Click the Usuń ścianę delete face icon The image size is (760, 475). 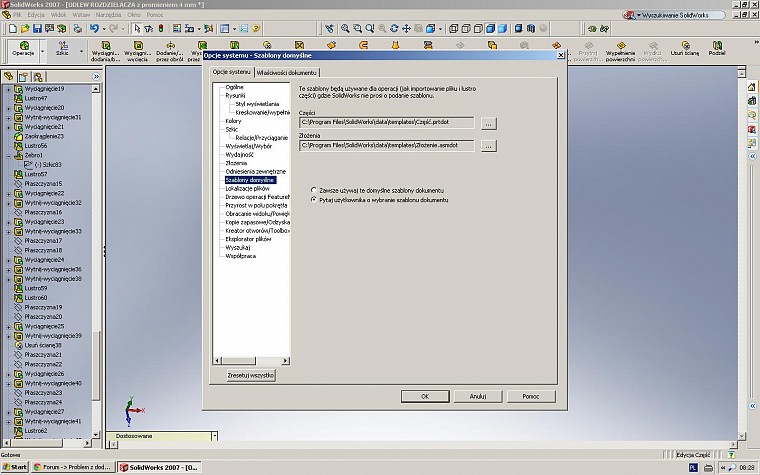tap(685, 49)
